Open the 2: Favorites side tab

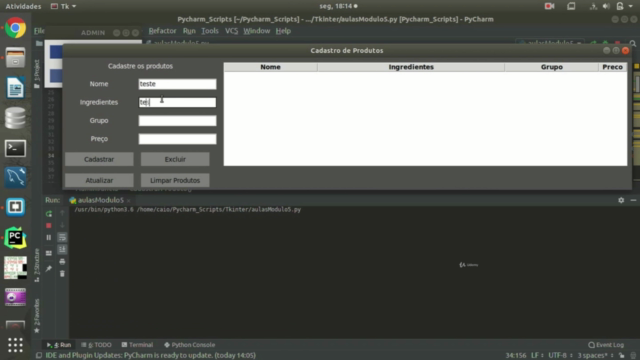coord(37,316)
